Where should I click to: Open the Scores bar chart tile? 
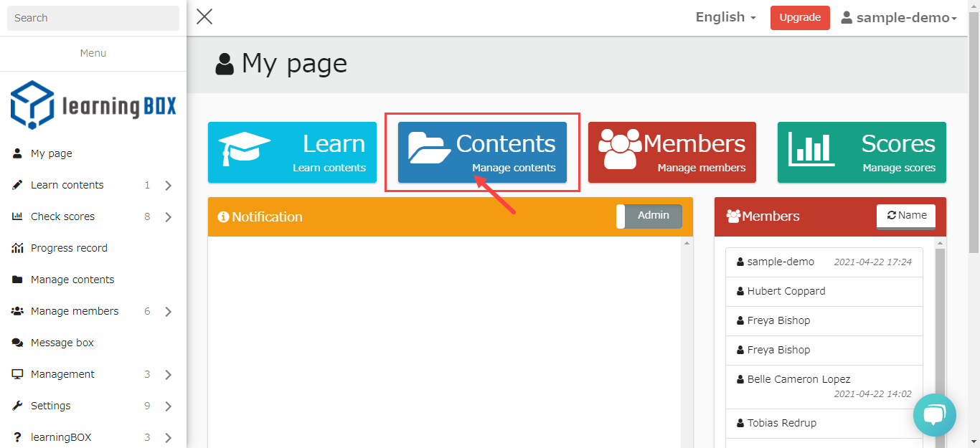(862, 152)
